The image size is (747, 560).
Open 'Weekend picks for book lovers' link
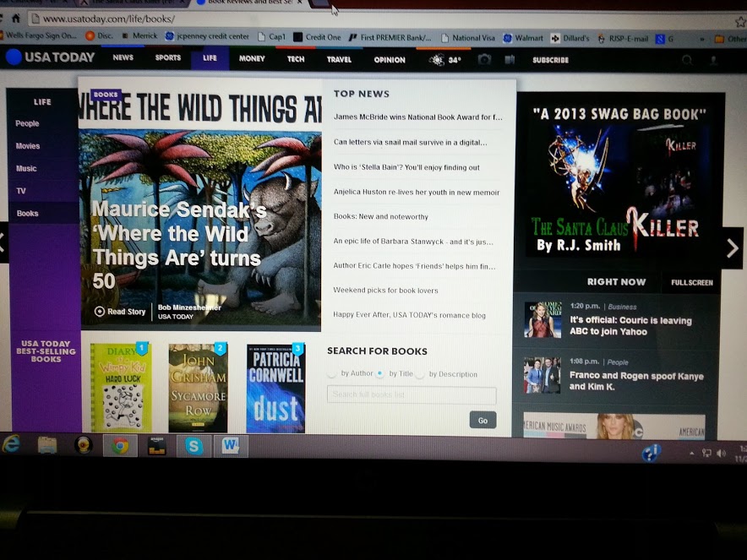(385, 290)
